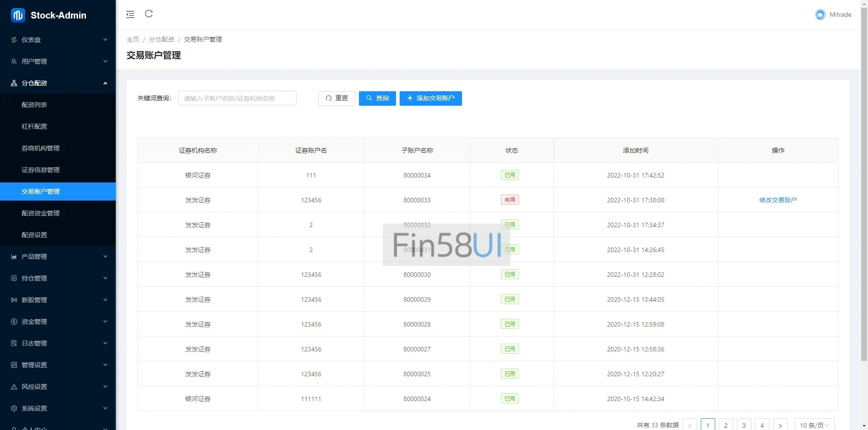Open the 10 条/页 page size dropdown
Viewport: 868px width, 430px height.
tap(814, 425)
